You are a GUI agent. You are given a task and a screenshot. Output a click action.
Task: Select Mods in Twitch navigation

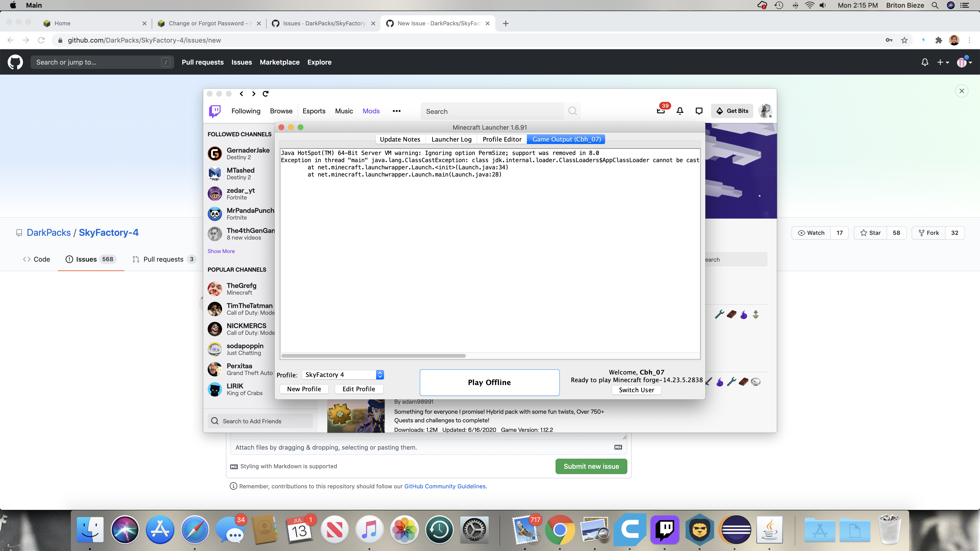click(371, 111)
